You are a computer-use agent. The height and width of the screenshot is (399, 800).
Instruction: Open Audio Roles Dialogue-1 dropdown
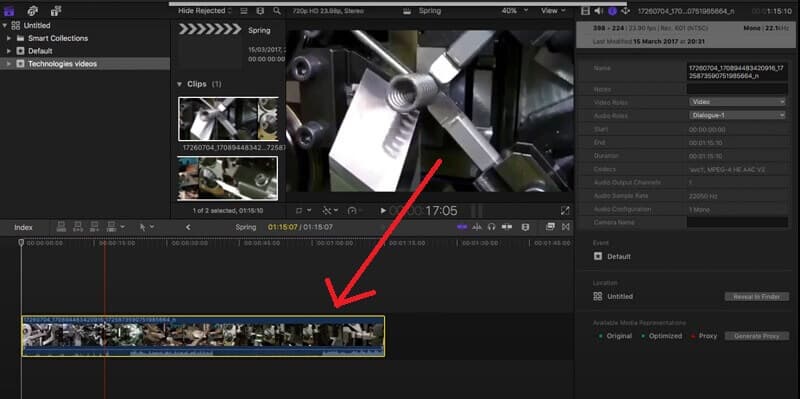(737, 116)
